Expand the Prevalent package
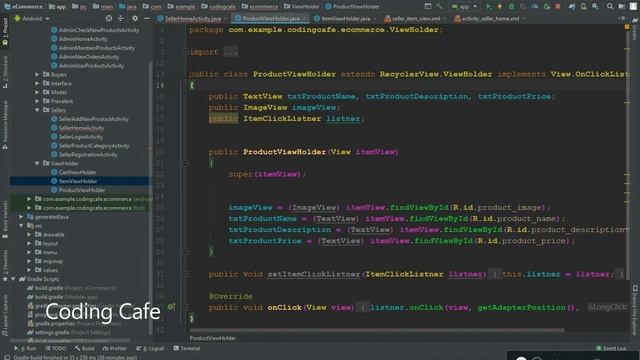 (x=37, y=101)
